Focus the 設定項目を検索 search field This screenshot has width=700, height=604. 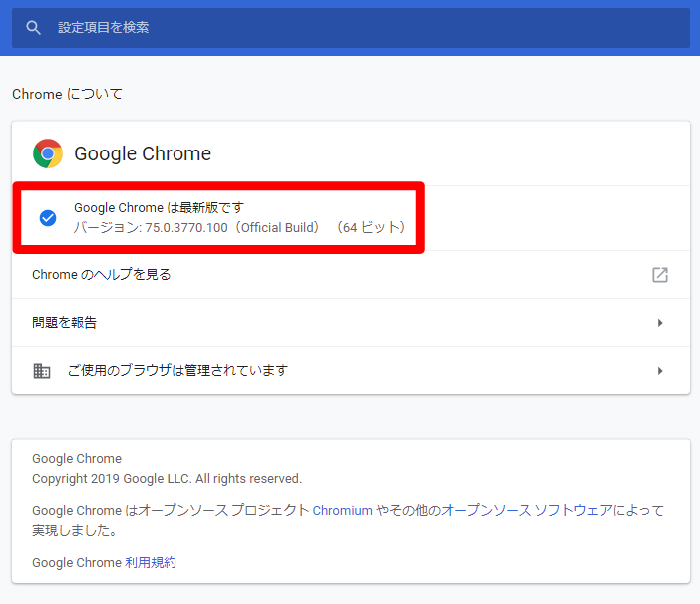click(x=351, y=28)
